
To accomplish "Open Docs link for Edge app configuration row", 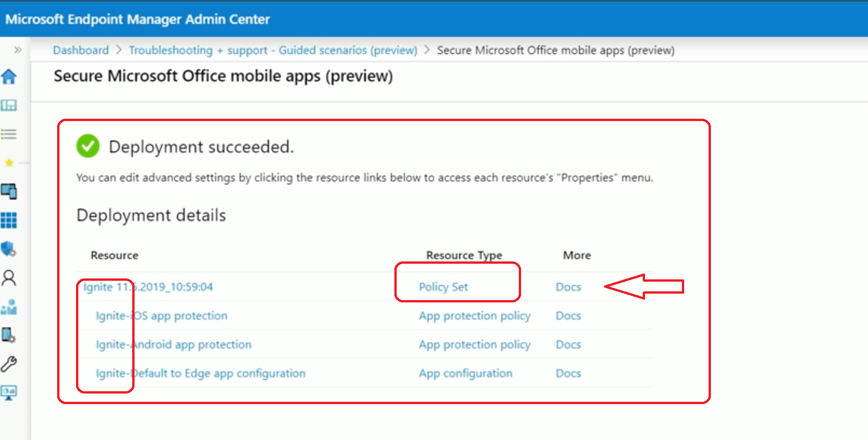I will 568,373.
